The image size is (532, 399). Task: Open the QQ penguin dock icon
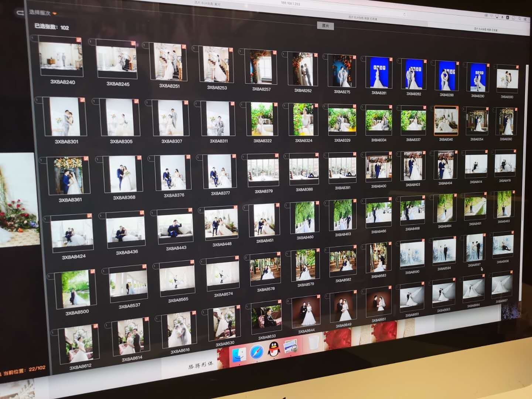273,349
